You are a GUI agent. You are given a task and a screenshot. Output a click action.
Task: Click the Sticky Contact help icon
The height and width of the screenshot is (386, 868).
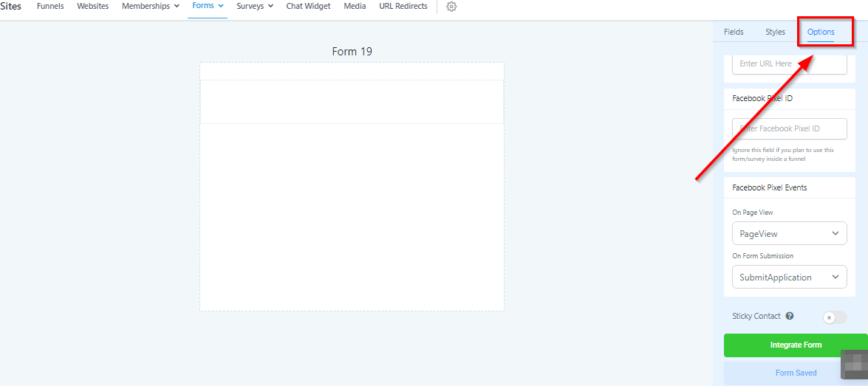pos(790,316)
